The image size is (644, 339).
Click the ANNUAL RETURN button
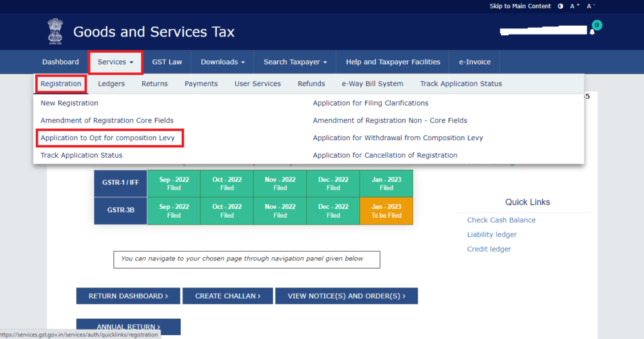[x=128, y=327]
